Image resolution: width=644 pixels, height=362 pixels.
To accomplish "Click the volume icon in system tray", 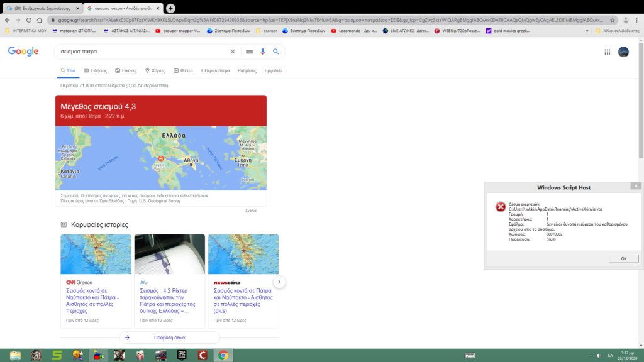I will pos(599,356).
